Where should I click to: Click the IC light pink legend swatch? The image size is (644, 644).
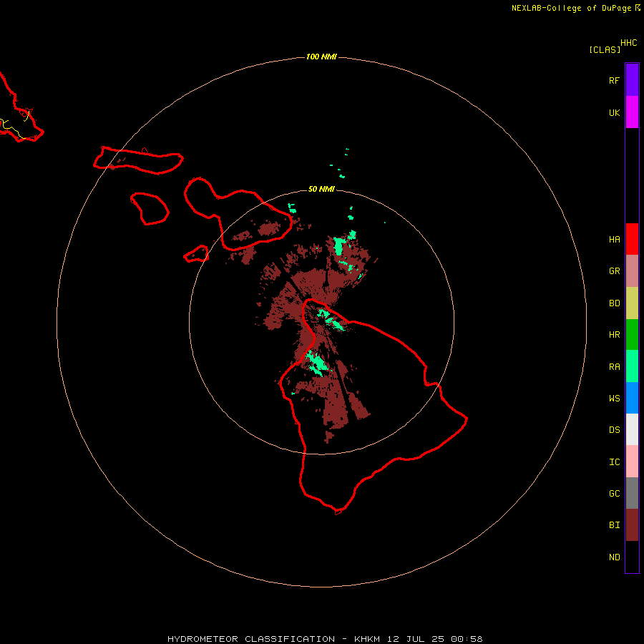point(632,462)
